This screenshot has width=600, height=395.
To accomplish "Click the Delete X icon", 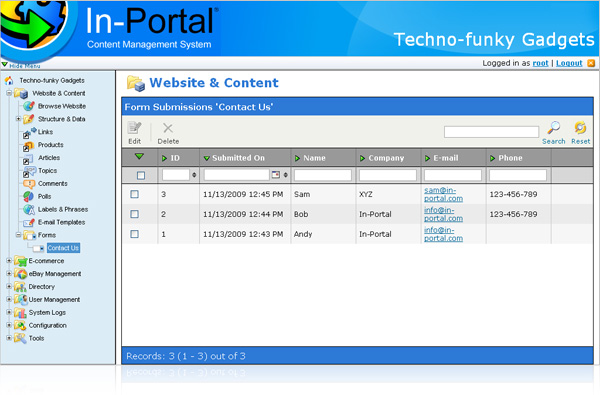I will (x=168, y=128).
